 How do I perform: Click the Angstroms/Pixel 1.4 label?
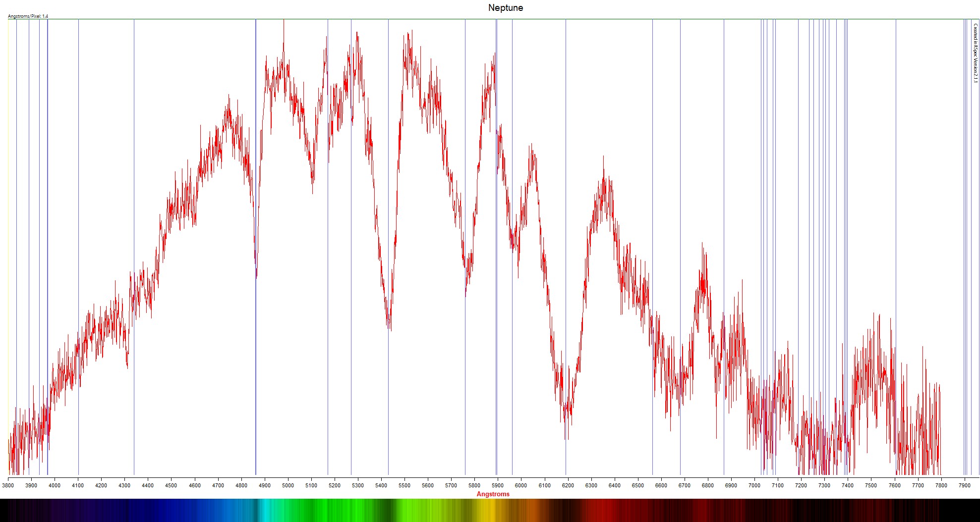(x=28, y=16)
